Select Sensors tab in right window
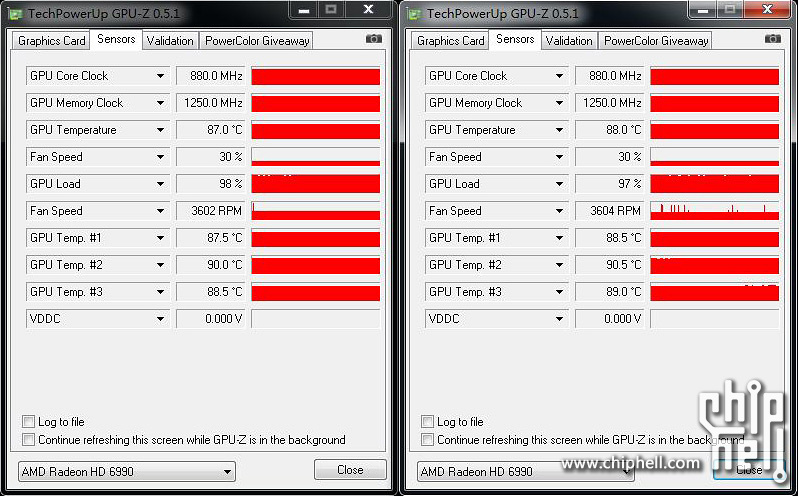This screenshot has width=798, height=496. coord(515,39)
